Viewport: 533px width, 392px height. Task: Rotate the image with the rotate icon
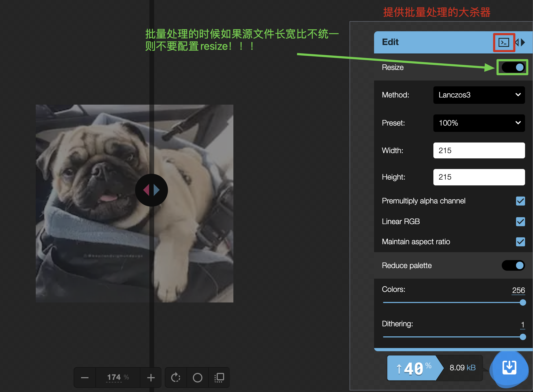click(176, 377)
